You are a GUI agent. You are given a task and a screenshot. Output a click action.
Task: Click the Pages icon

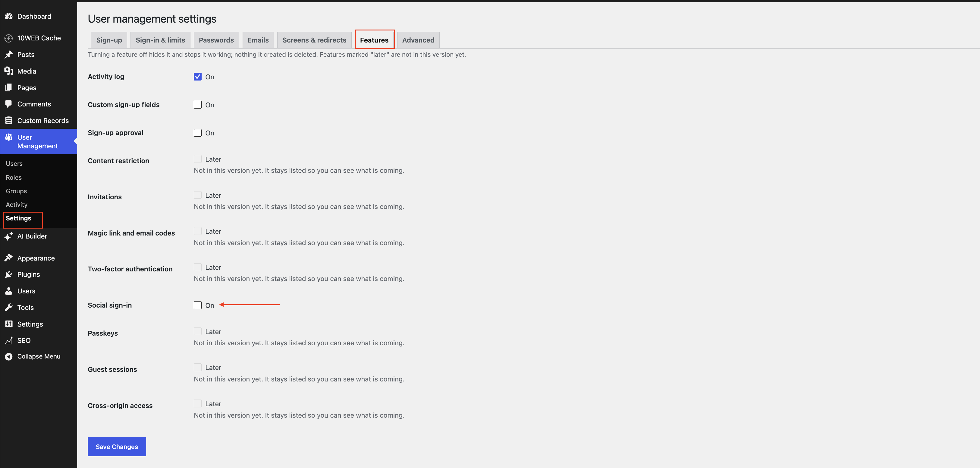[x=8, y=87]
